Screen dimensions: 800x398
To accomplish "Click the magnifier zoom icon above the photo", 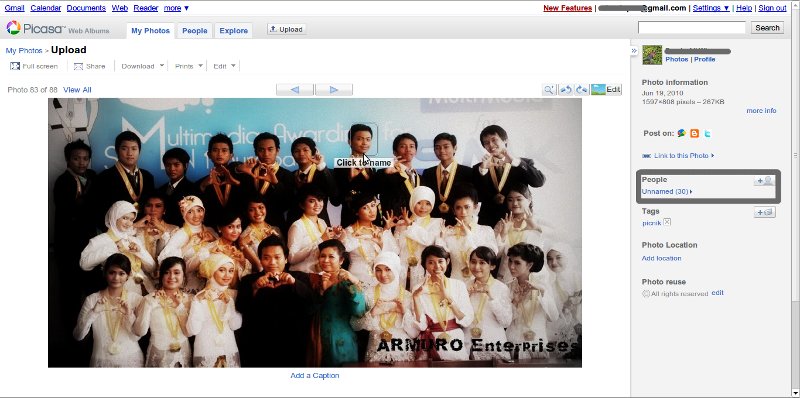I will (x=549, y=90).
